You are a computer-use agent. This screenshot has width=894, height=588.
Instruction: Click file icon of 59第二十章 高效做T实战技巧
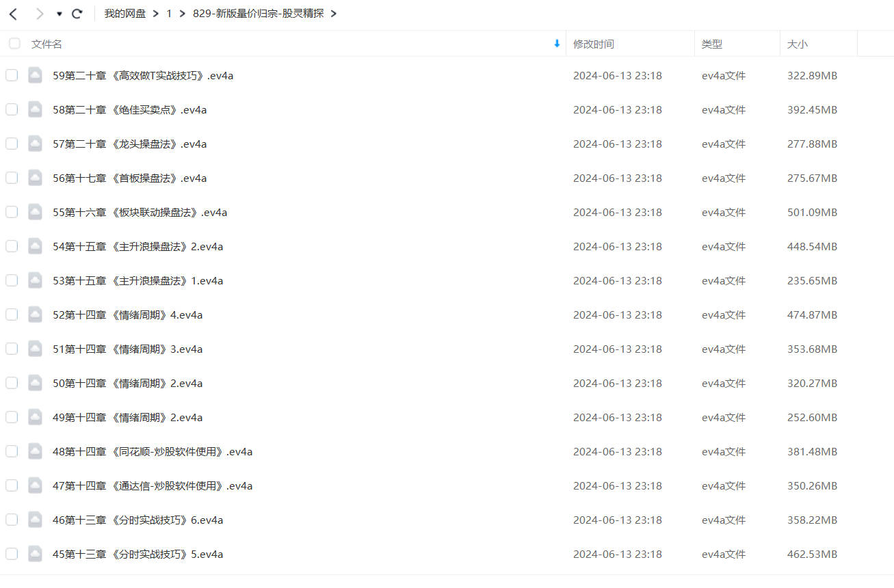(x=35, y=75)
